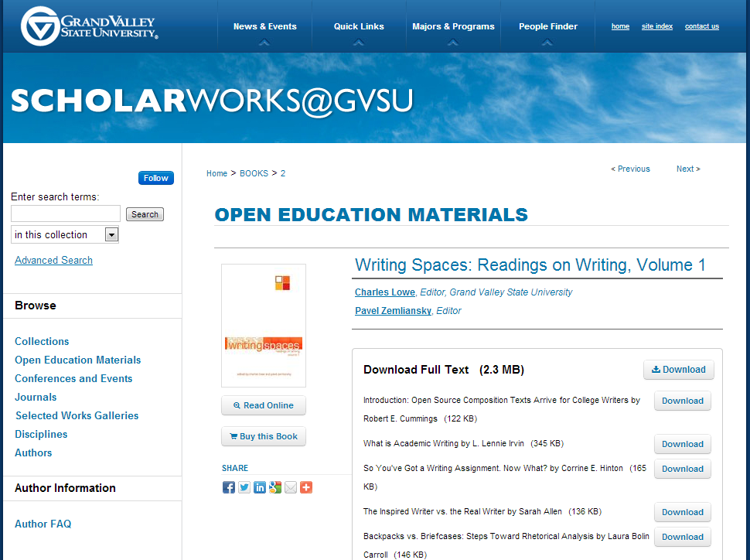Share by email envelope icon
The image size is (750, 560).
coord(291,487)
